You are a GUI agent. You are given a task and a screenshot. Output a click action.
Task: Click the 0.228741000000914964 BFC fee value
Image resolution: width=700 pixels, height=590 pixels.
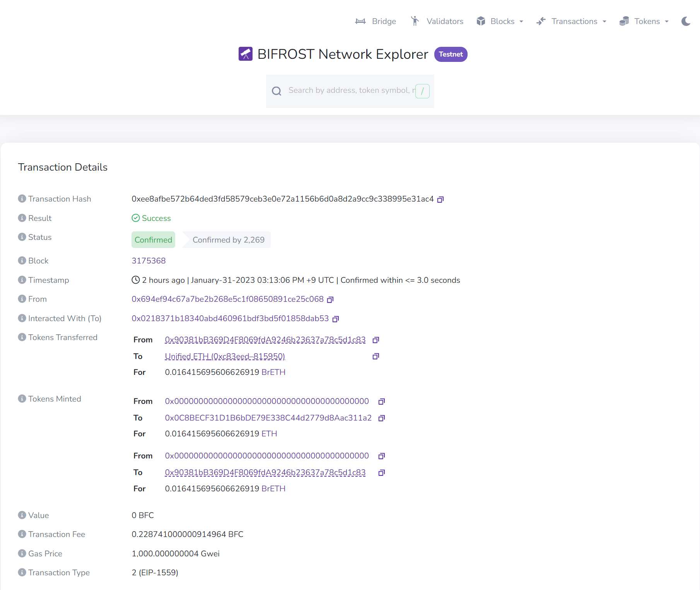[x=188, y=534]
